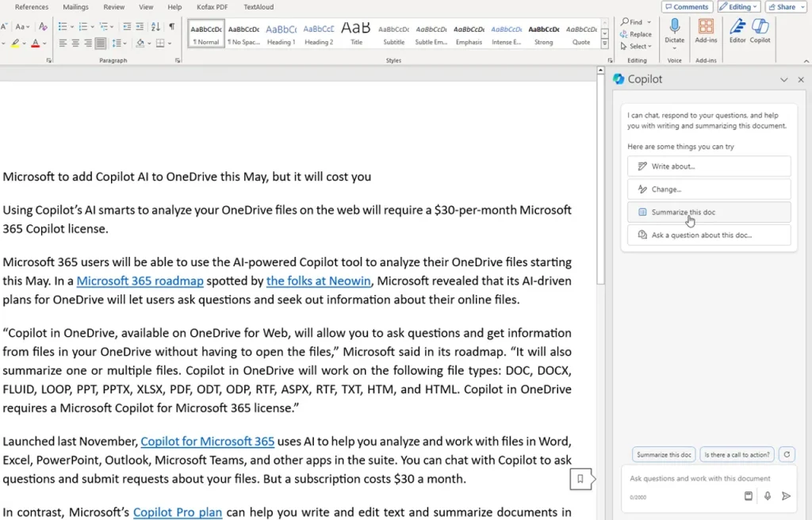
Task: Click the send arrow in Copilot
Action: [786, 496]
